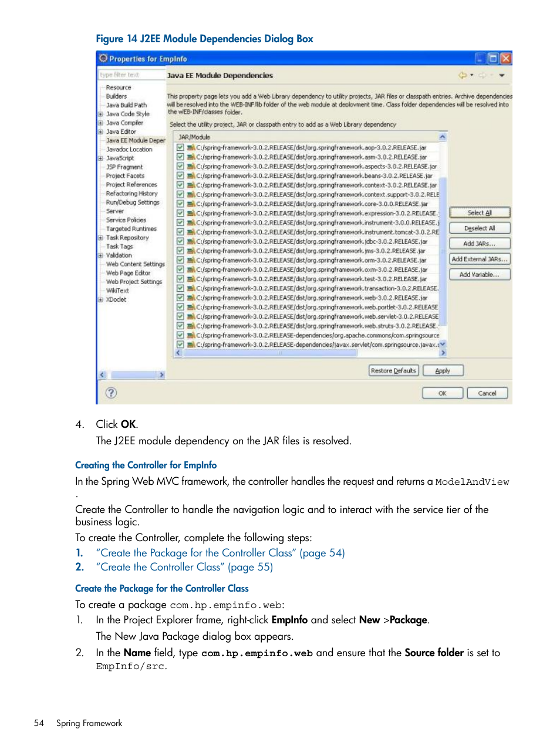560x746 pixels.
Task: Expand the Java Editor tree node
Action: point(101,132)
